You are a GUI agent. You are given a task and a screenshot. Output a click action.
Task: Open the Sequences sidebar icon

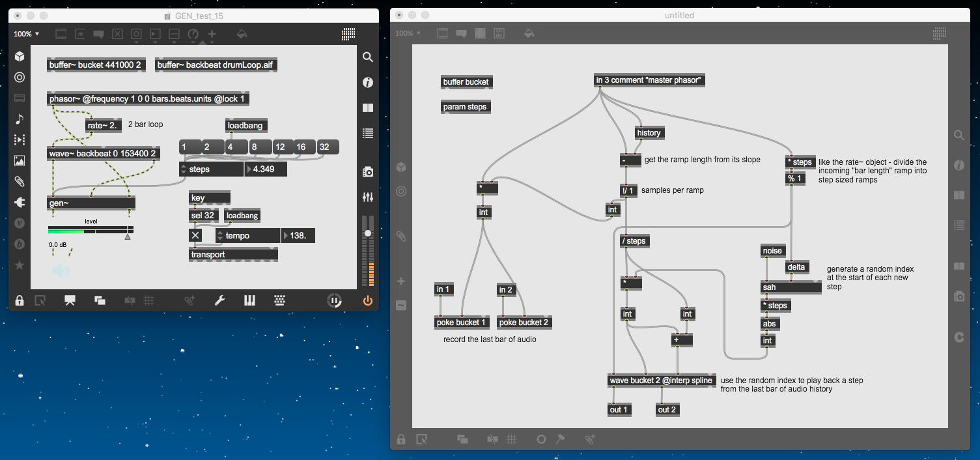[20, 139]
